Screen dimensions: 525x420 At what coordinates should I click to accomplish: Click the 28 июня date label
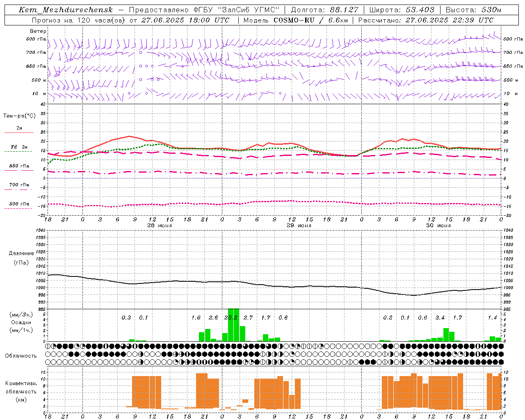[x=160, y=226]
